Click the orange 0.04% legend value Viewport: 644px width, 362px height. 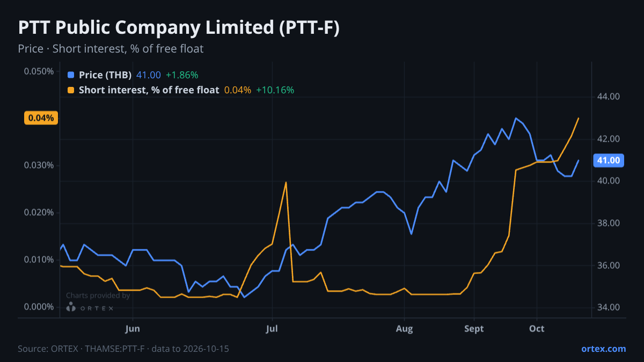238,90
